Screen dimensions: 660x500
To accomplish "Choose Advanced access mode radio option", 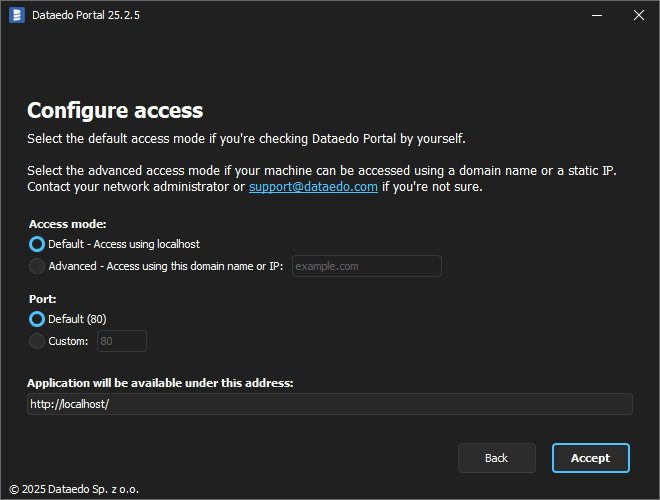I will [37, 266].
